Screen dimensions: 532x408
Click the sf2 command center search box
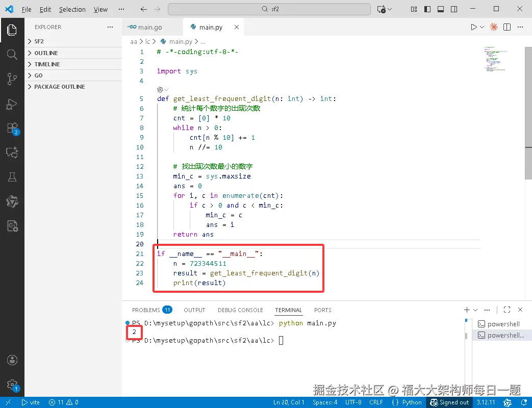[269, 9]
